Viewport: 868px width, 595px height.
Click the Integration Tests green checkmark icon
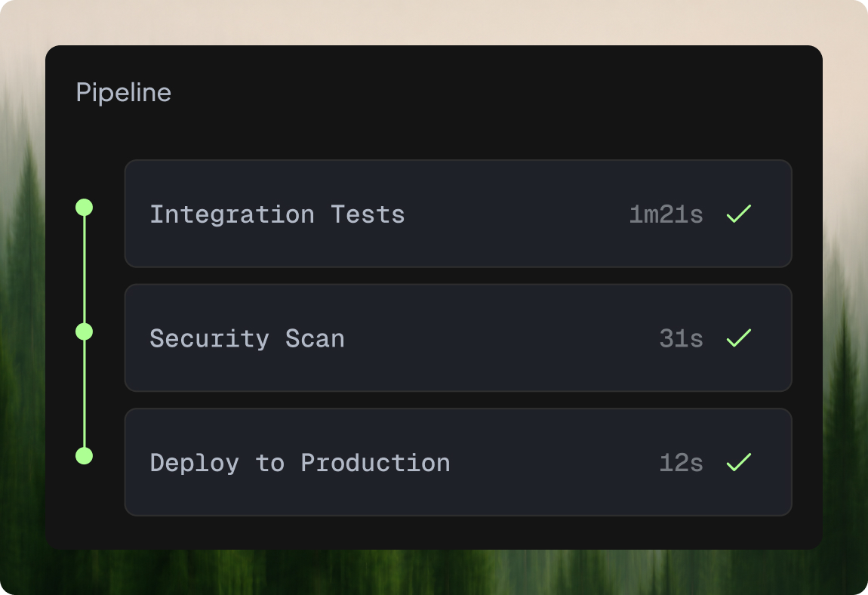click(x=738, y=214)
